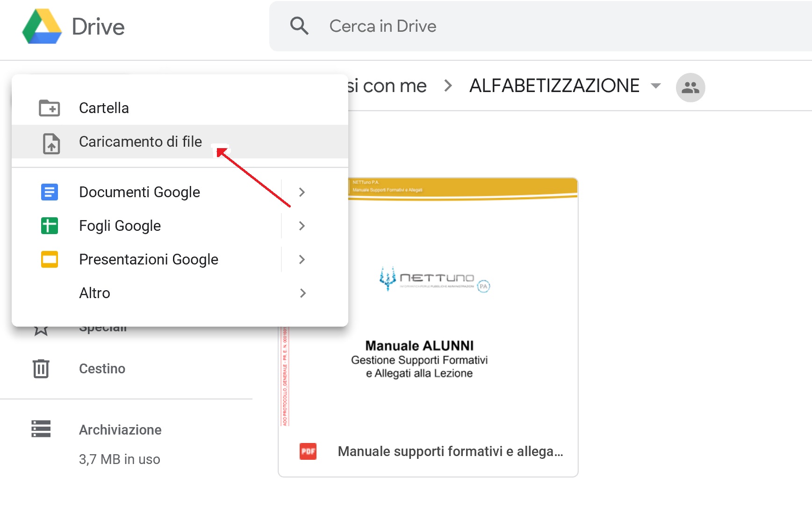Viewport: 812px width, 521px height.
Task: Open Cestino in the sidebar
Action: [102, 369]
